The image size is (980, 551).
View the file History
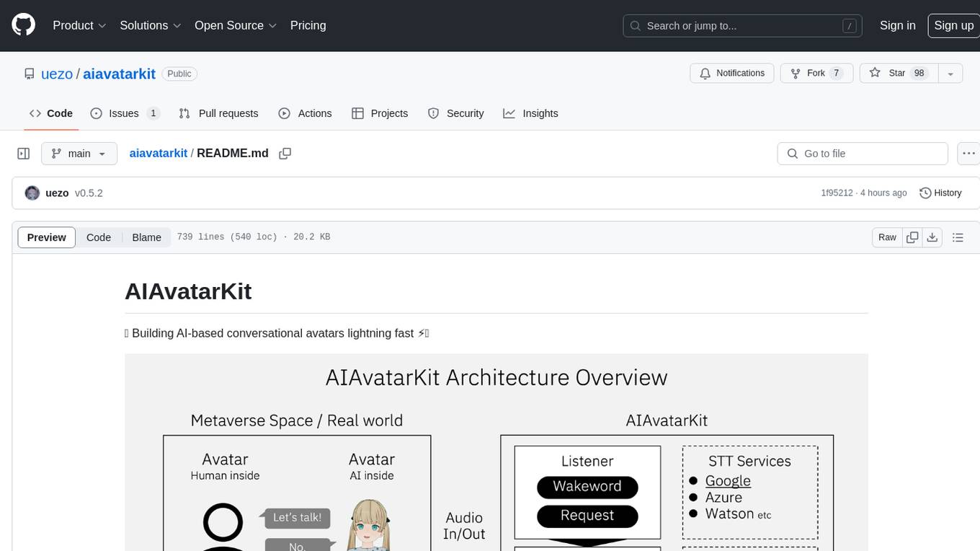[x=940, y=193]
